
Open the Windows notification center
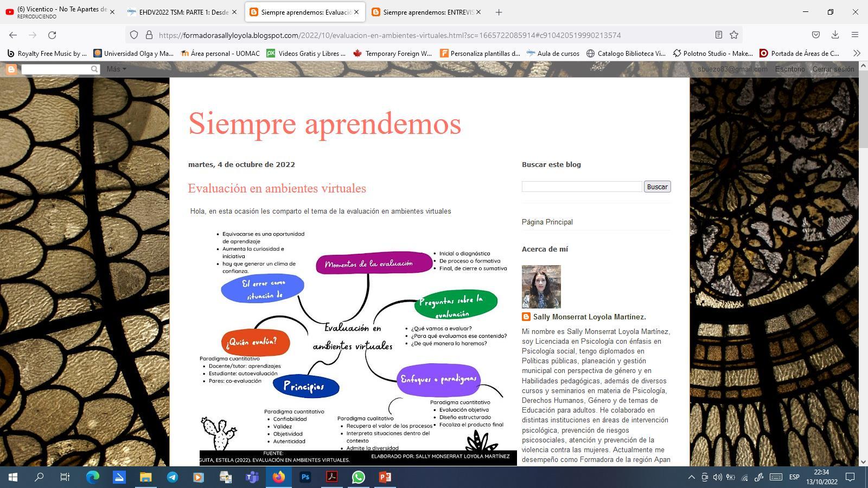pos(851,477)
